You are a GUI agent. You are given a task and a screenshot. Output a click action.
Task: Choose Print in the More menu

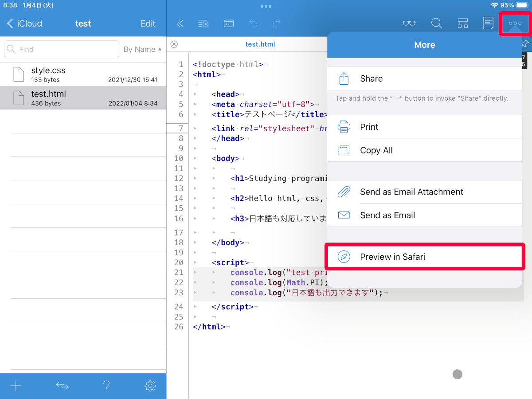coord(425,127)
